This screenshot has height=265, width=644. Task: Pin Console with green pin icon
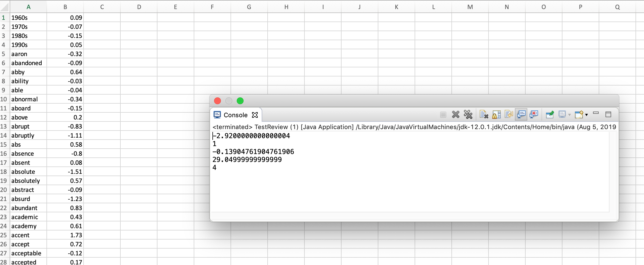pos(550,114)
